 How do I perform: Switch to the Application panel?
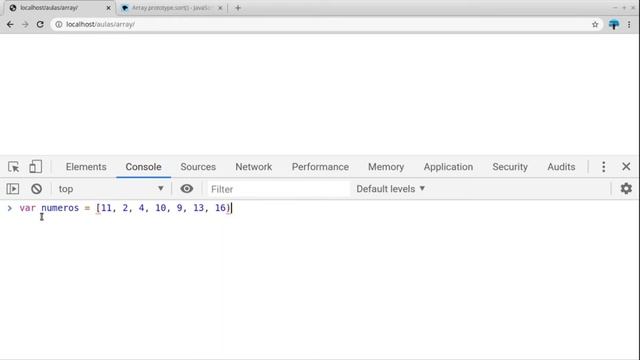click(448, 167)
